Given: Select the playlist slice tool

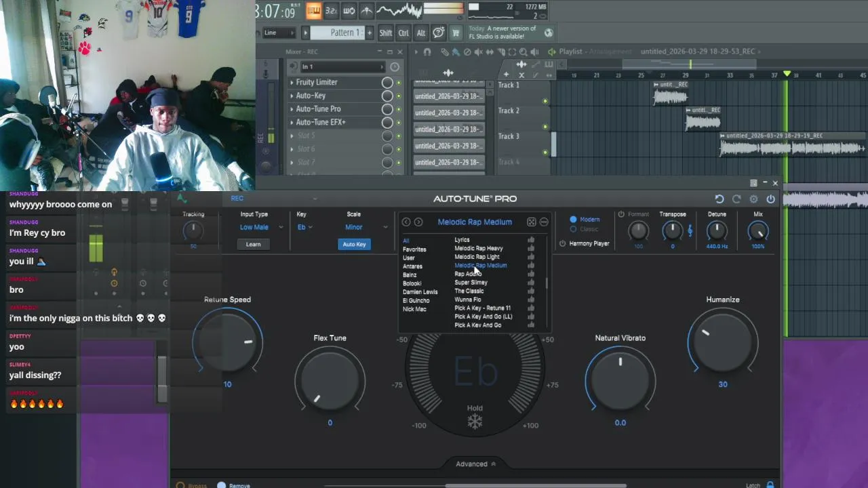Looking at the screenshot, I should pyautogui.click(x=501, y=52).
